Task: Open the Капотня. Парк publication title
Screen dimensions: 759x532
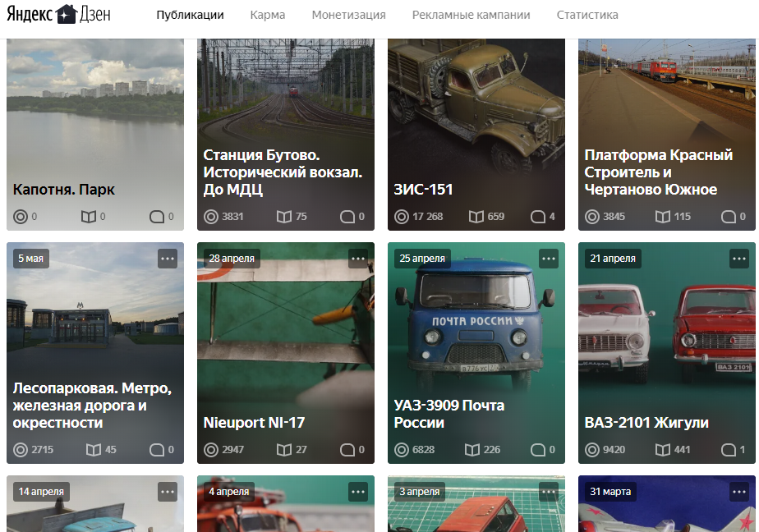Action: pyautogui.click(x=64, y=190)
